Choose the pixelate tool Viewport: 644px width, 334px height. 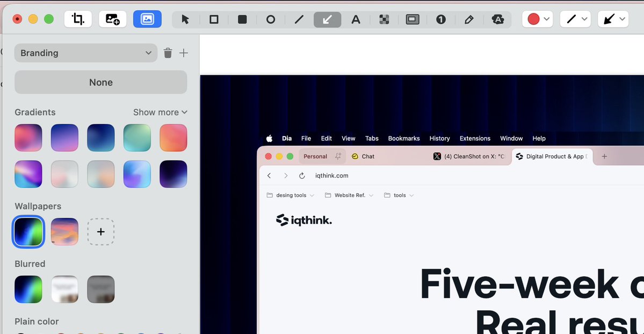(x=384, y=19)
